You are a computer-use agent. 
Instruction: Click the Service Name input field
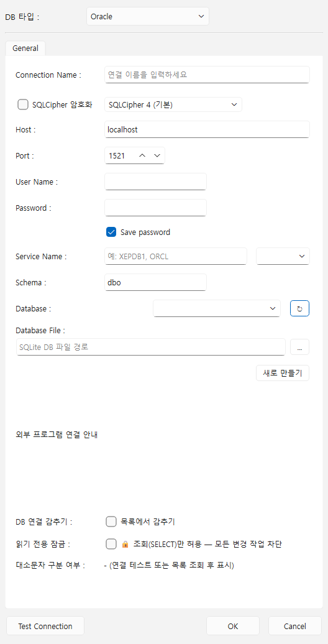(176, 256)
